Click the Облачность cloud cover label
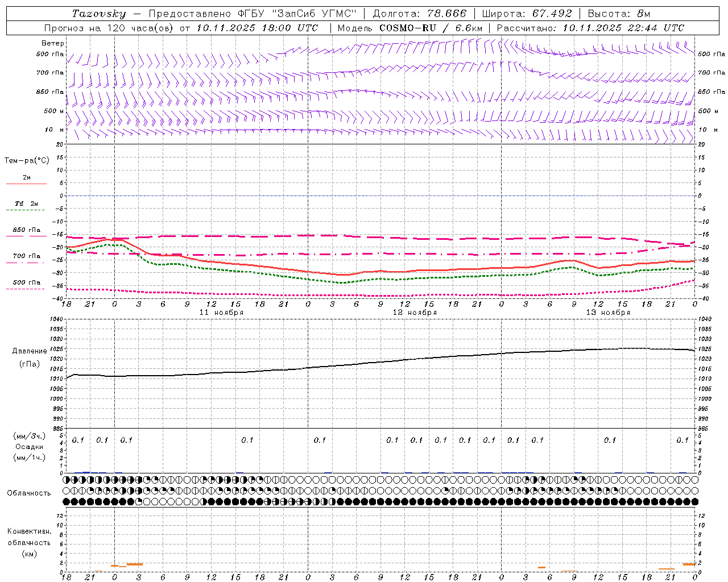728x582 pixels. click(x=29, y=493)
